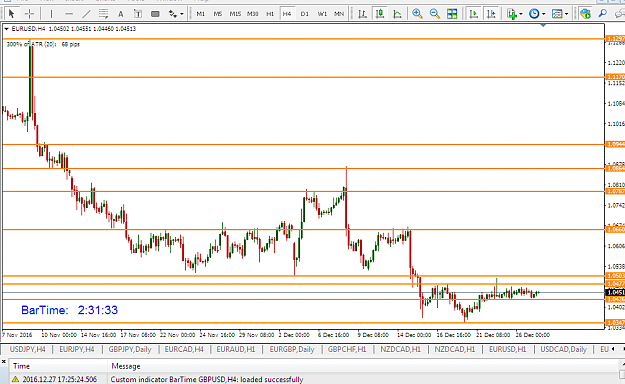Viewport: 625px width, 384px height.
Task: Select the BarTime GBPUSD loaded log row
Action: 315,379
